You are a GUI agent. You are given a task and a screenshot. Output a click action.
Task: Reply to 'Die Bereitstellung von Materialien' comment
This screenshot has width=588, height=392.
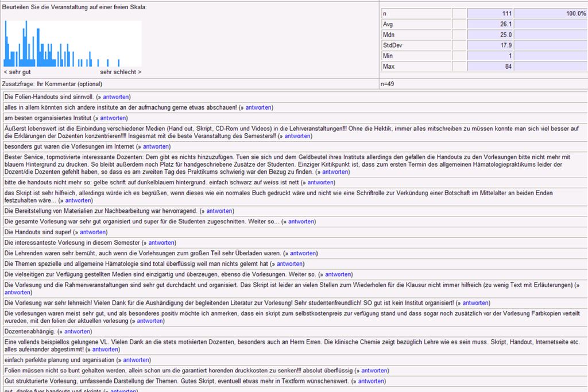point(219,211)
